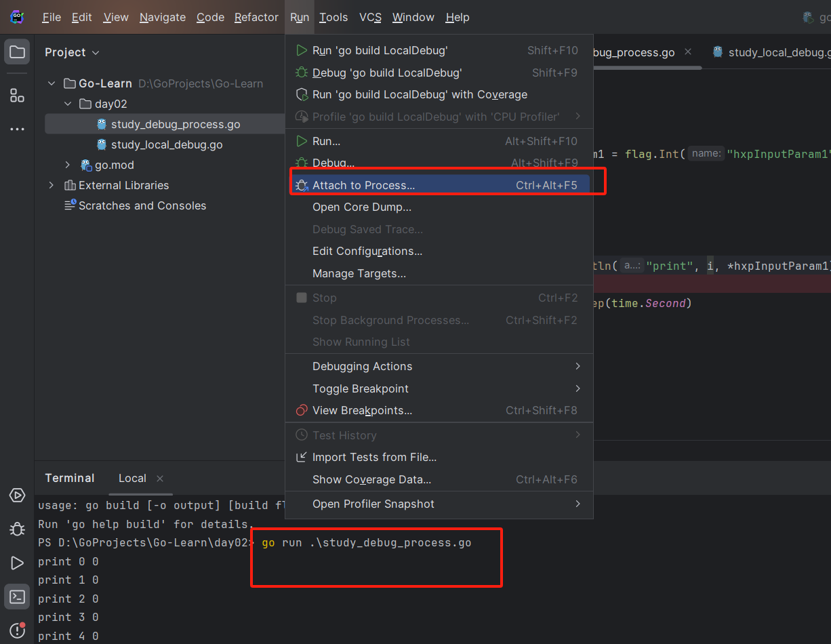Choose 'Edit Configurations...' menu entry

coord(367,251)
